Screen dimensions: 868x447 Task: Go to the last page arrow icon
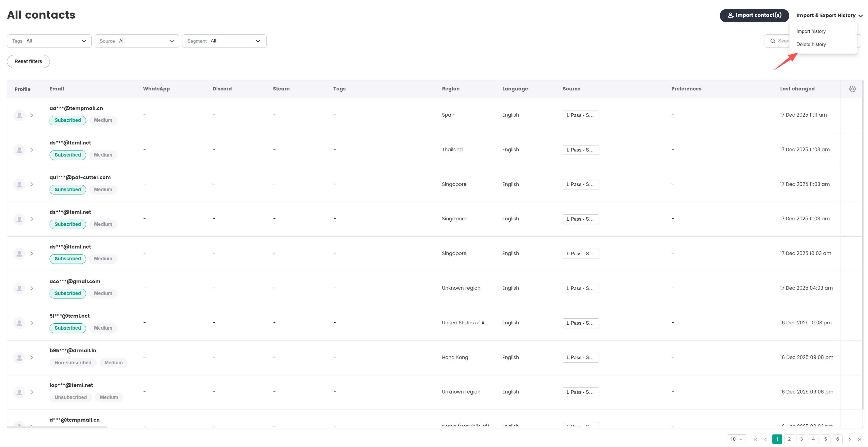click(x=859, y=439)
